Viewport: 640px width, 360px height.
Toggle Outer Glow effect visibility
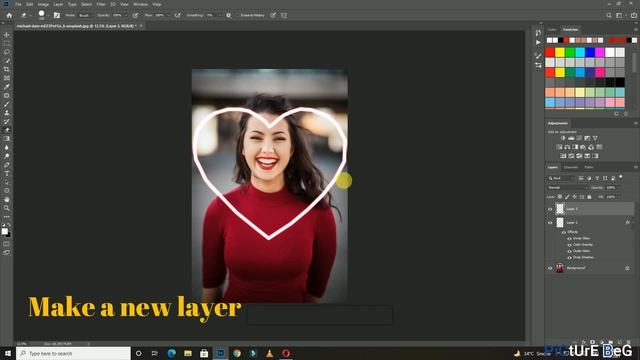pyautogui.click(x=569, y=251)
